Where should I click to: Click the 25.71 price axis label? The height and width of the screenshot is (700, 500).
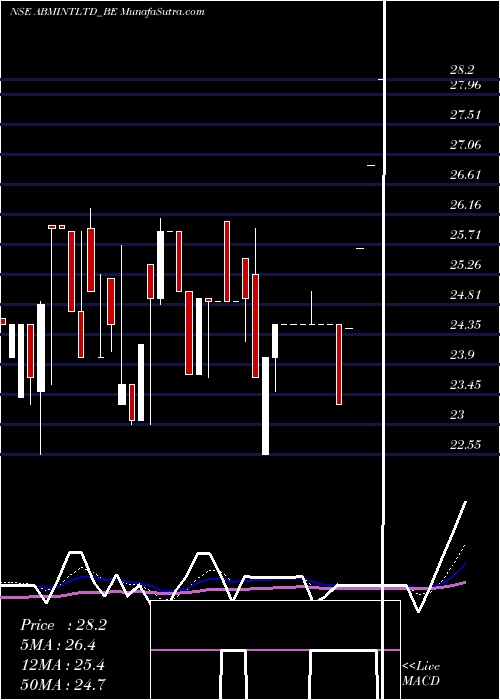tap(465, 235)
